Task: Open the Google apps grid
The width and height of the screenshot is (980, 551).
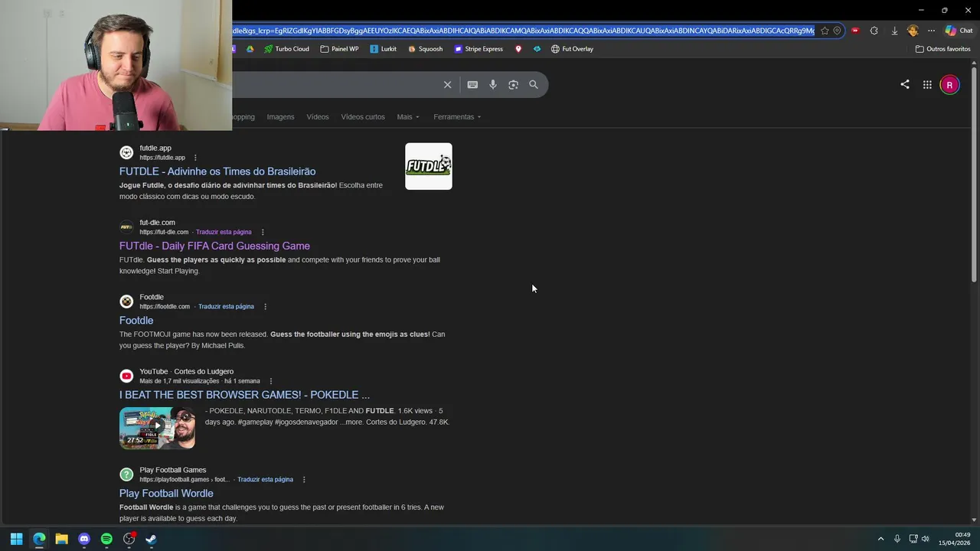Action: click(927, 85)
